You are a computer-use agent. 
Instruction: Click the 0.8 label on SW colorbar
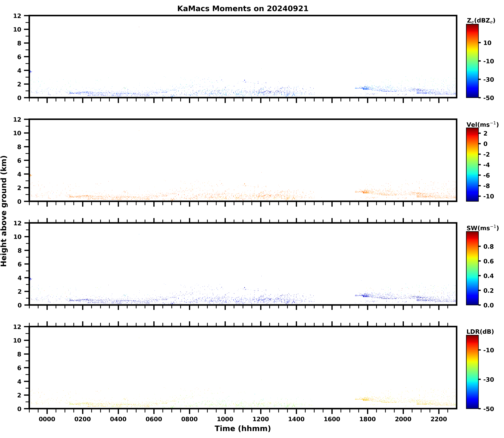[x=488, y=246]
